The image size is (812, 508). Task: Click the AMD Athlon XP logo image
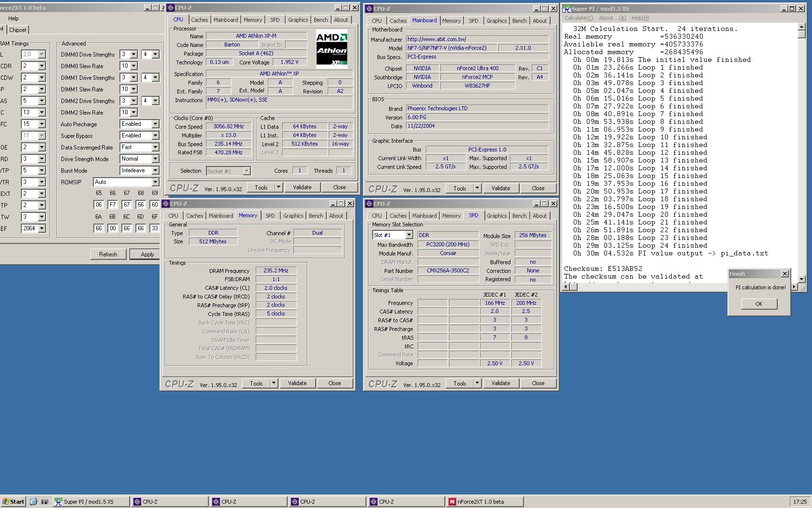point(332,49)
